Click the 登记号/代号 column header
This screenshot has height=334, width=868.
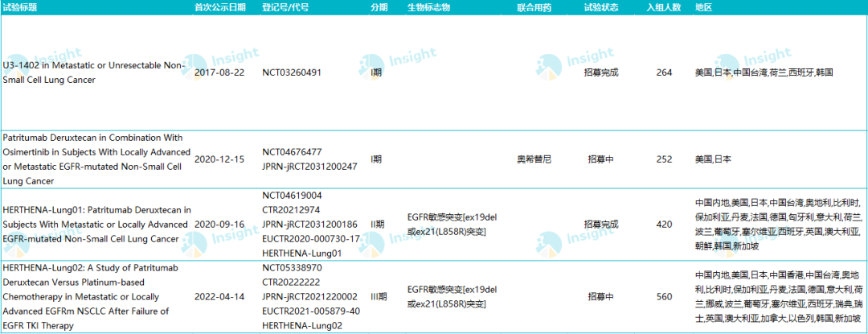285,7
